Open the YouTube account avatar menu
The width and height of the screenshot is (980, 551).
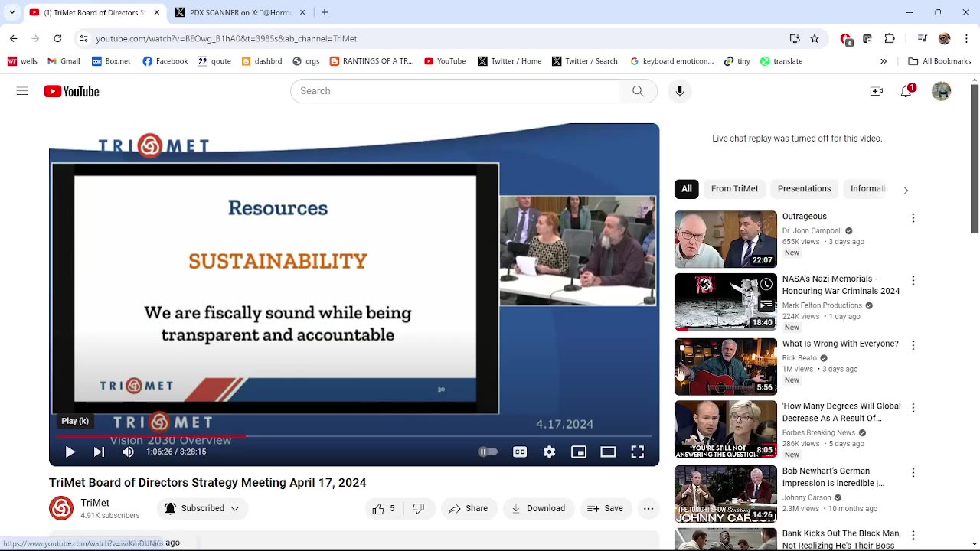pyautogui.click(x=941, y=91)
